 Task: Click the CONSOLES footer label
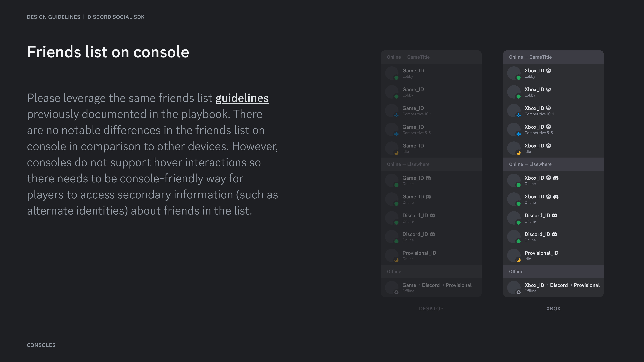coord(41,345)
